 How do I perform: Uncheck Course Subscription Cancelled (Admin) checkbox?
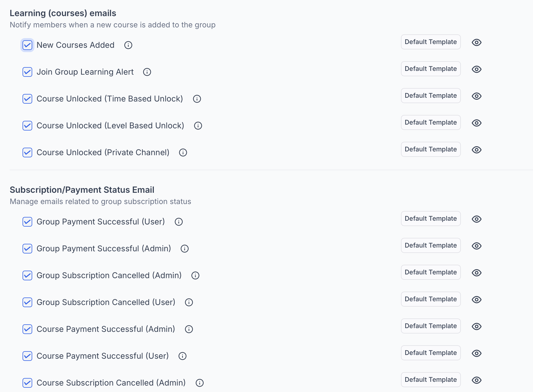pyautogui.click(x=27, y=383)
